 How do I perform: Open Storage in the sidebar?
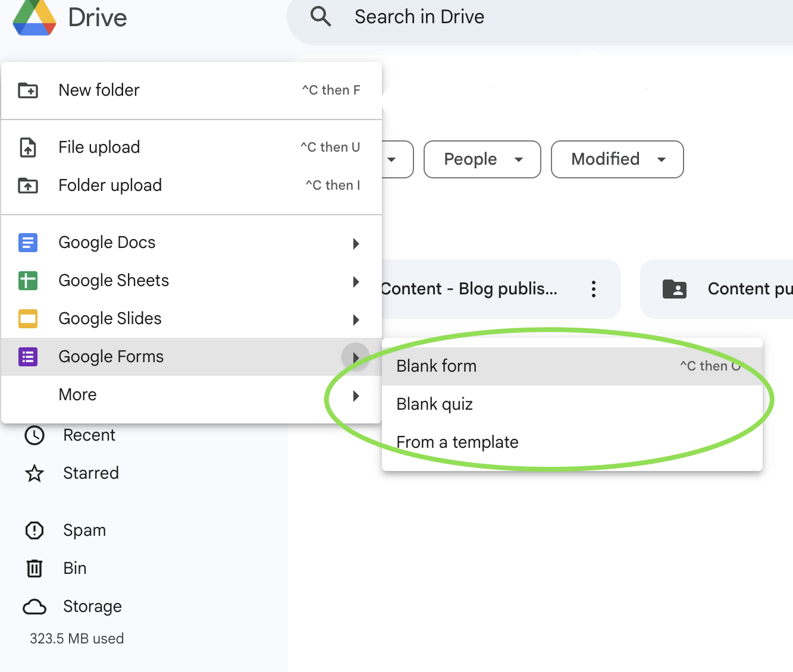pyautogui.click(x=92, y=607)
